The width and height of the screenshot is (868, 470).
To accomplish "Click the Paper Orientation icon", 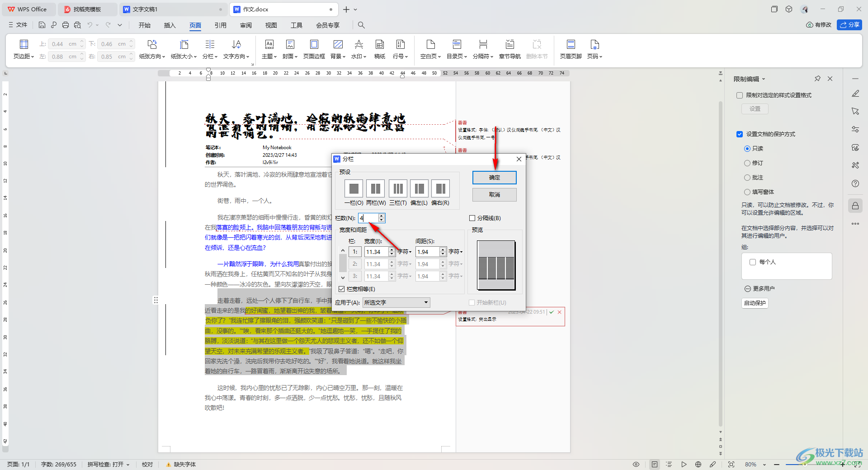I will (x=152, y=44).
